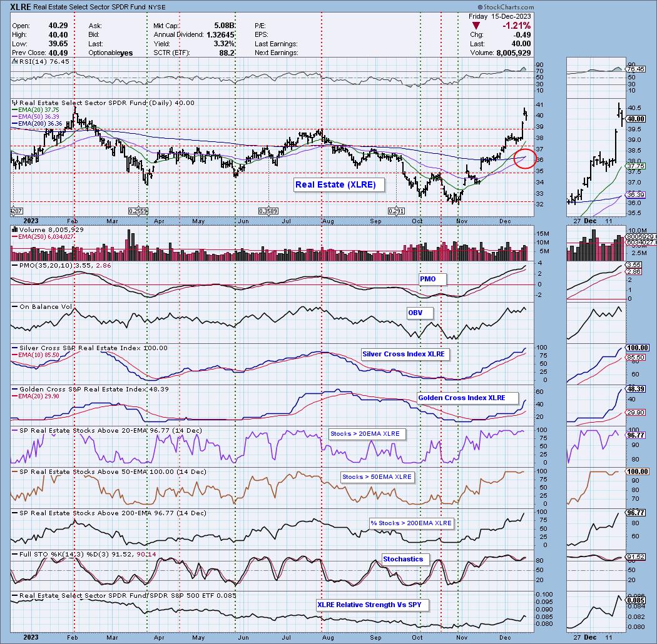This screenshot has height=644, width=657.
Task: Click the 3.55 PMO value tag
Action: [634, 265]
